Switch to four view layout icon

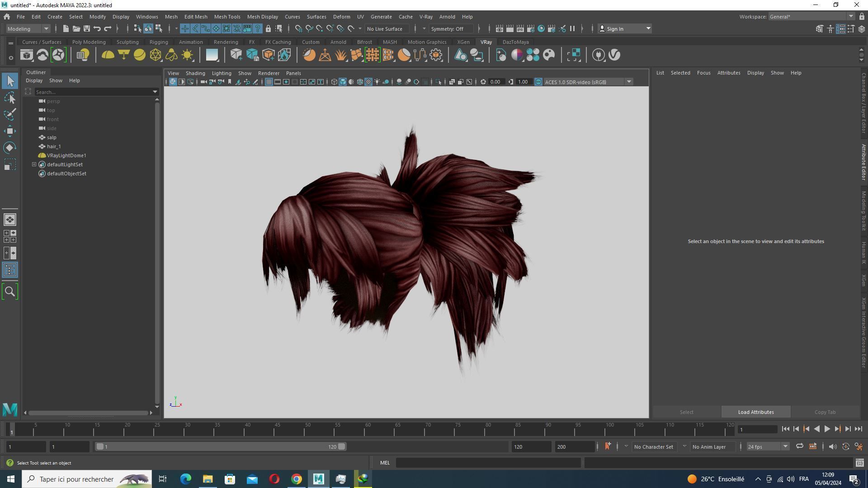tap(10, 236)
